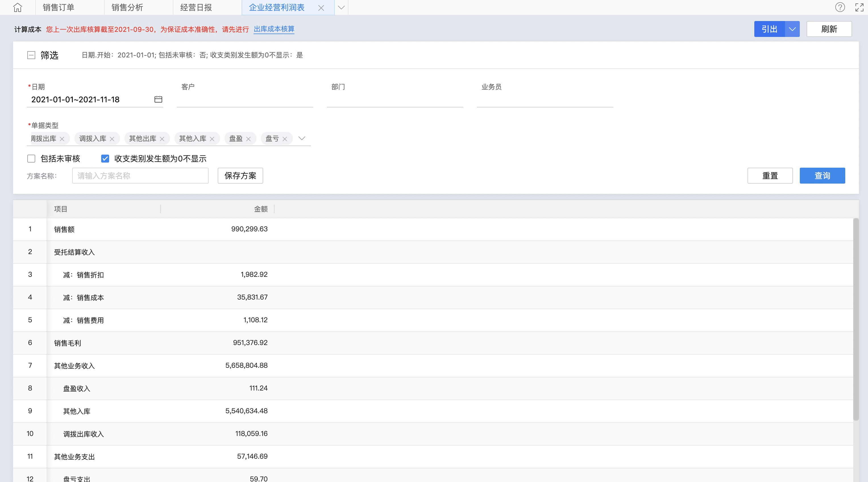Collapse the 筛选 filter panel
Screen dimensions: 868x482
pyautogui.click(x=31, y=55)
